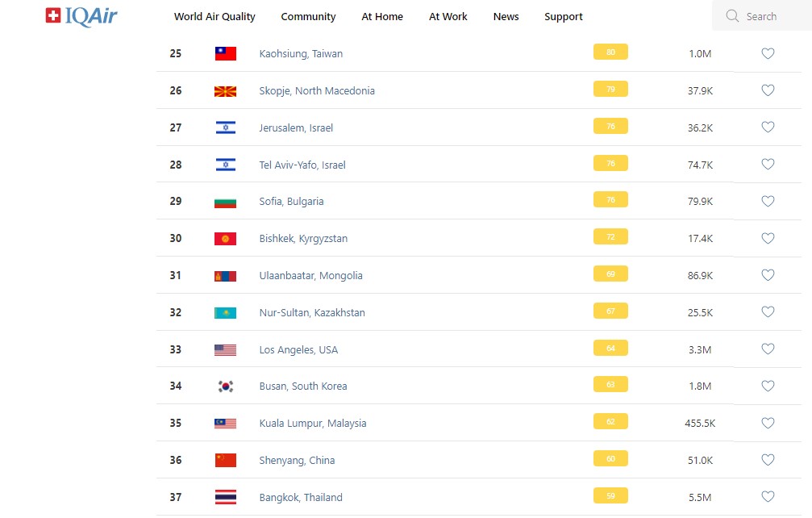Toggle the favorite heart for Jerusalem

[x=768, y=127]
